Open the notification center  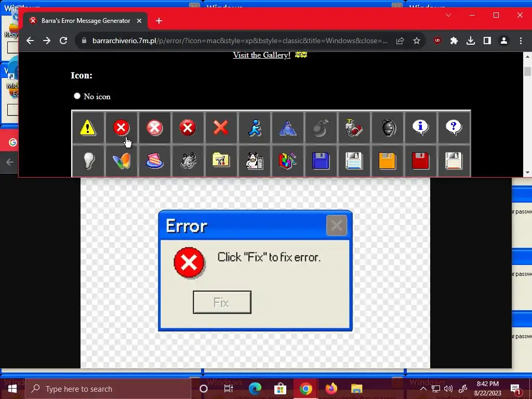pyautogui.click(x=515, y=389)
